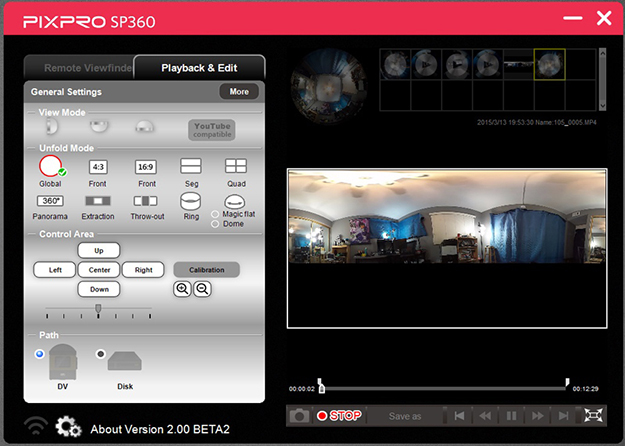
Task: Select the DV path radio button
Action: click(39, 354)
